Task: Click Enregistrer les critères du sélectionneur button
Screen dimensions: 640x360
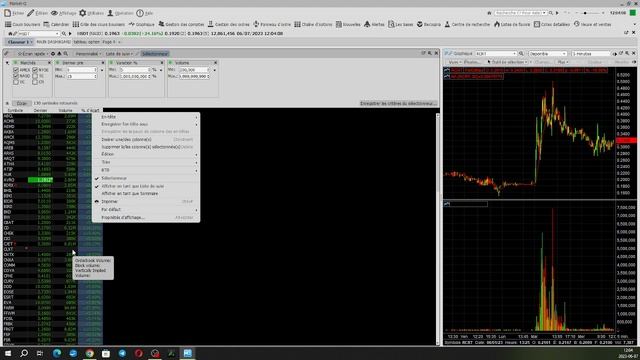Action: coord(398,104)
